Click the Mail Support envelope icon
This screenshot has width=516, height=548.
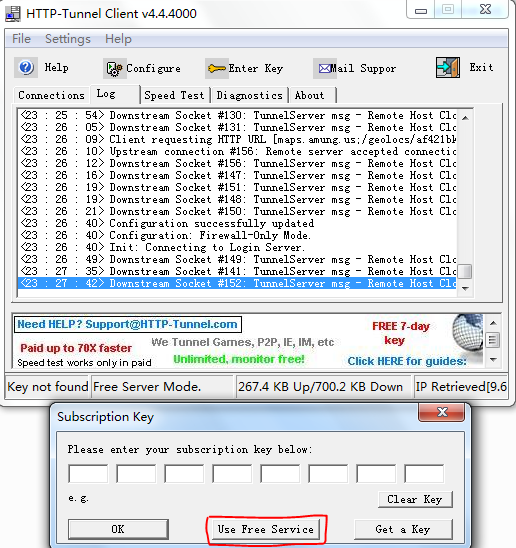click(x=324, y=68)
